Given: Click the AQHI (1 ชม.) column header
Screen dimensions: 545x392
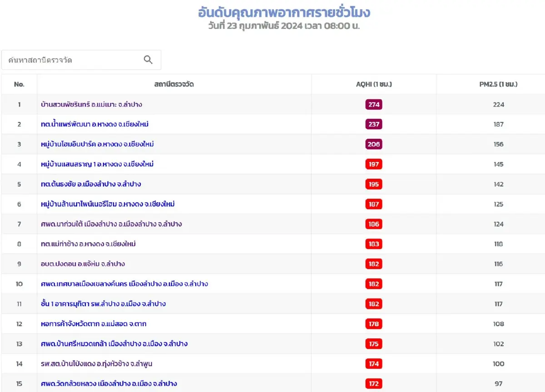Looking at the screenshot, I should (x=374, y=84).
